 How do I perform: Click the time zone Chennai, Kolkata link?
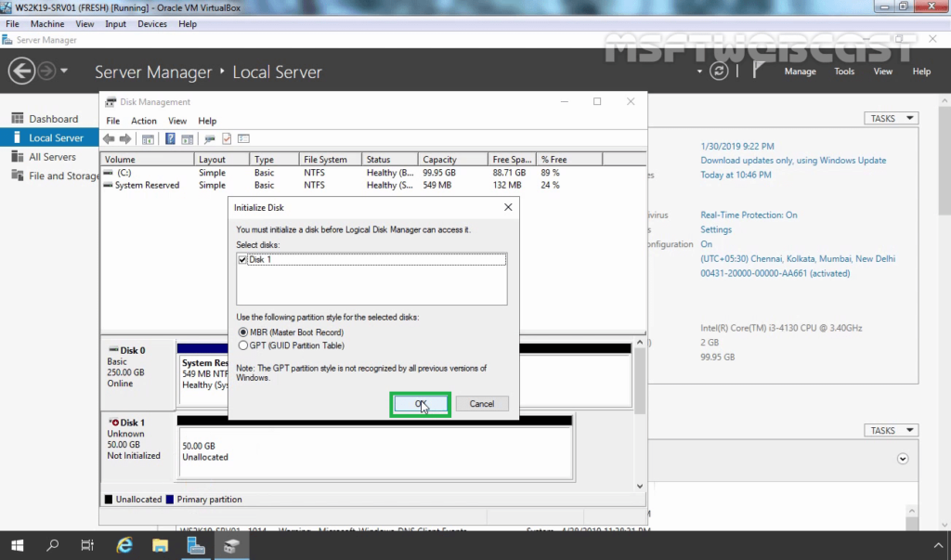798,258
